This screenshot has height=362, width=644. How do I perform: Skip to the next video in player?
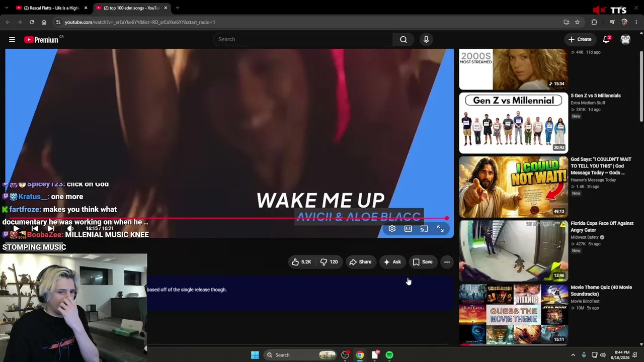[51, 229]
